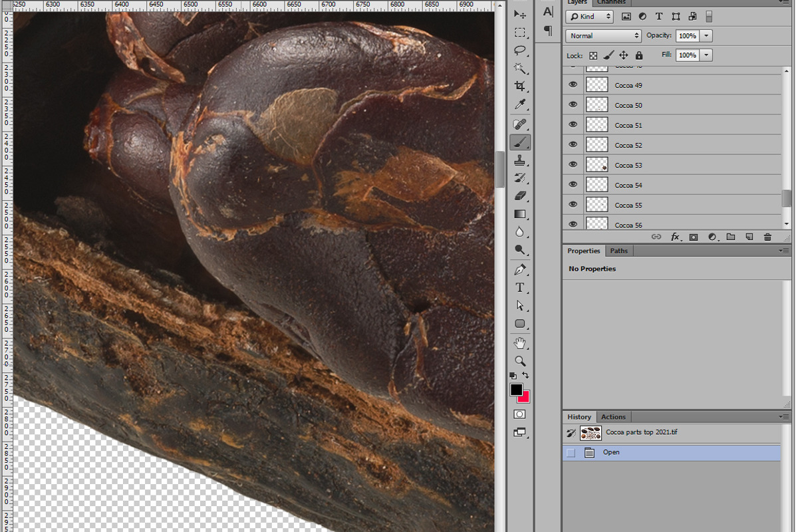Select the Magic Wand tool
The height and width of the screenshot is (532, 798).
click(520, 68)
